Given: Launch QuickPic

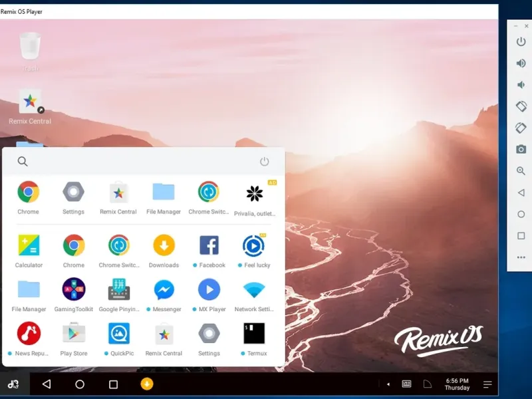Looking at the screenshot, I should click(119, 333).
